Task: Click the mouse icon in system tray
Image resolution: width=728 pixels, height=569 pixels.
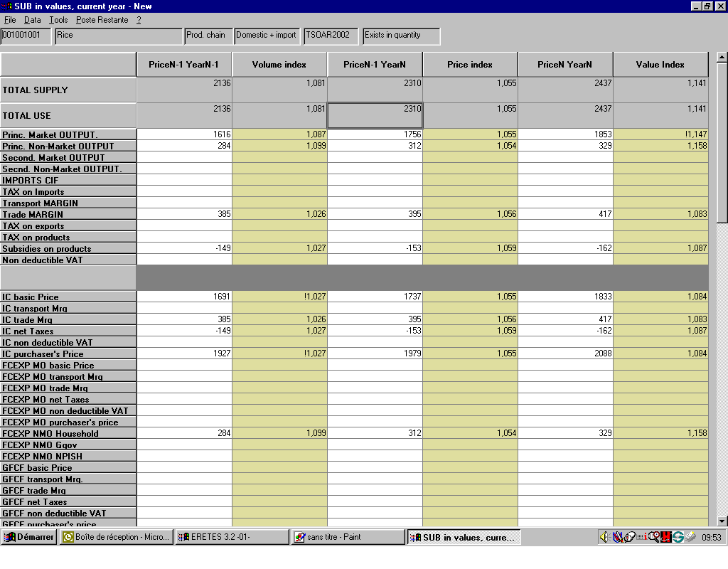Action: pos(629,537)
